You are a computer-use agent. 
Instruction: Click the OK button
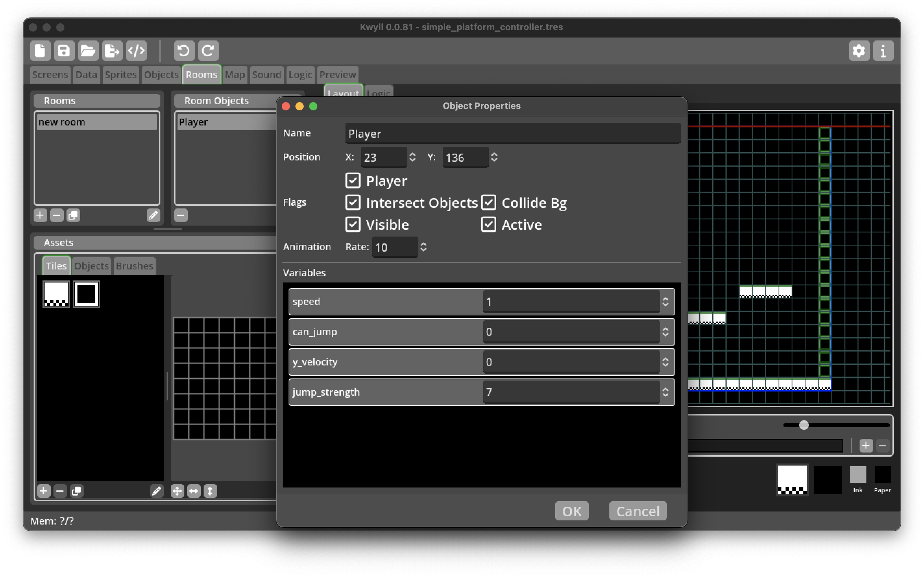(x=572, y=511)
